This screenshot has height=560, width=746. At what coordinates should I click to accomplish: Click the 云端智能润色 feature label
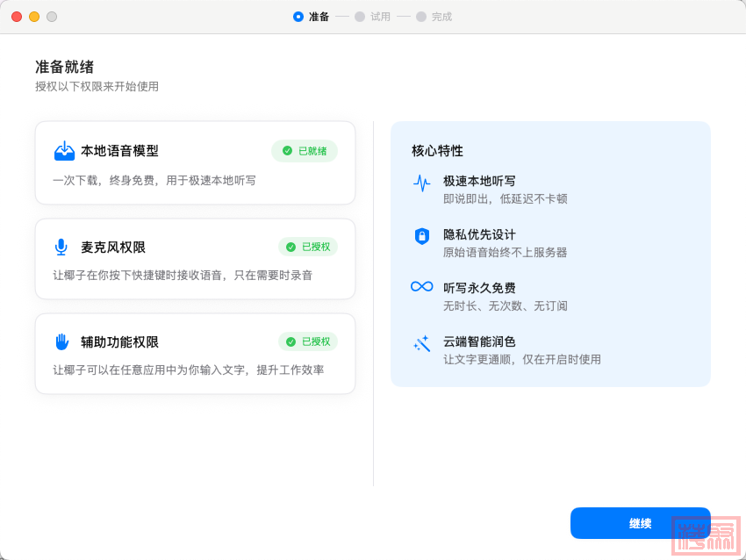pos(479,341)
